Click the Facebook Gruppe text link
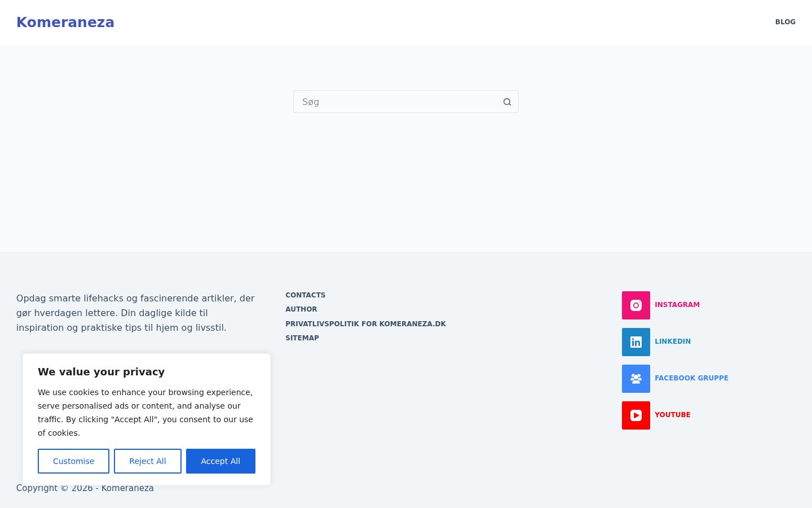 click(x=691, y=378)
